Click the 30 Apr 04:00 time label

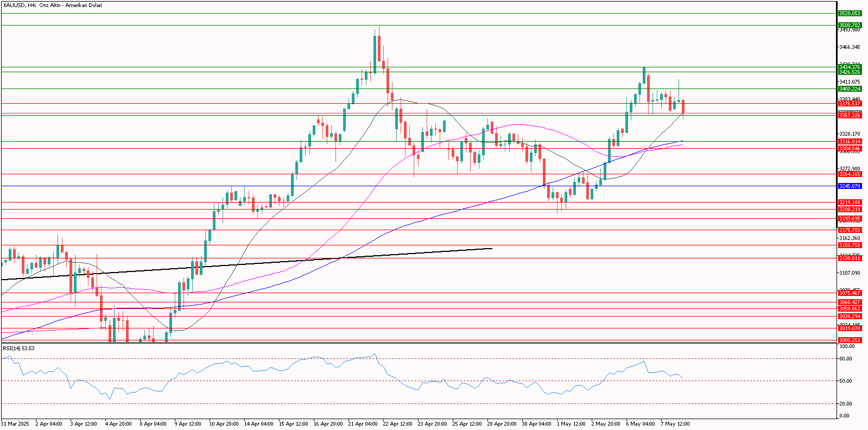pos(537,424)
